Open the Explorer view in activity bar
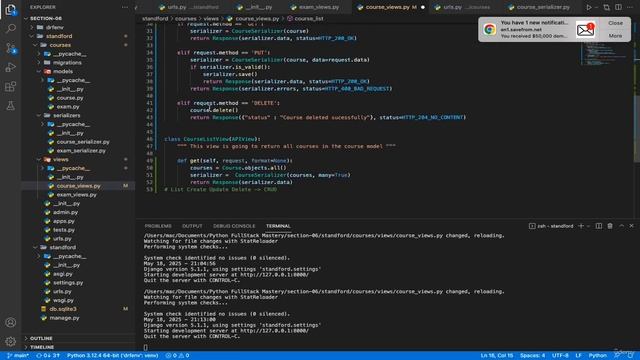 click(x=11, y=9)
